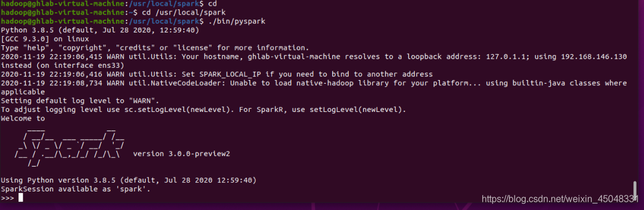Click the 'cd /usr/local/spark' command
Viewport: 644px width, 210px height.
[x=184, y=12]
